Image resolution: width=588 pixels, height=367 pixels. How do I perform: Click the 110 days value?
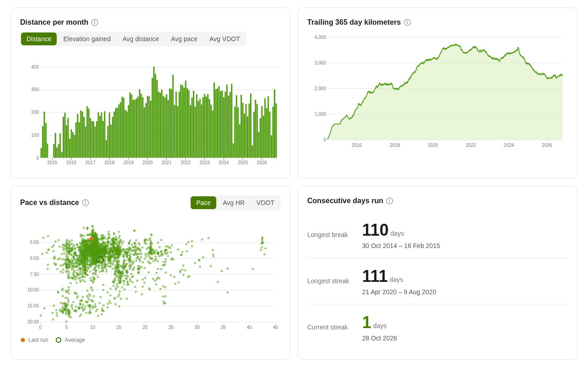pyautogui.click(x=383, y=230)
